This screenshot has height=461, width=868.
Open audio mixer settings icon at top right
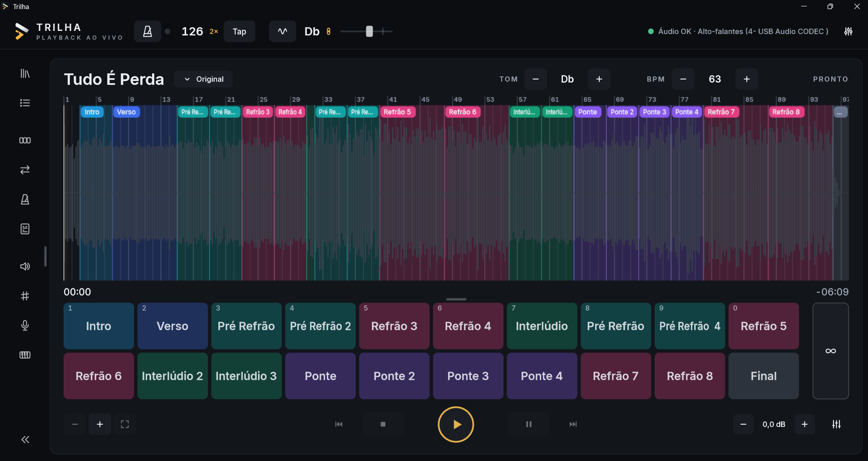point(848,31)
